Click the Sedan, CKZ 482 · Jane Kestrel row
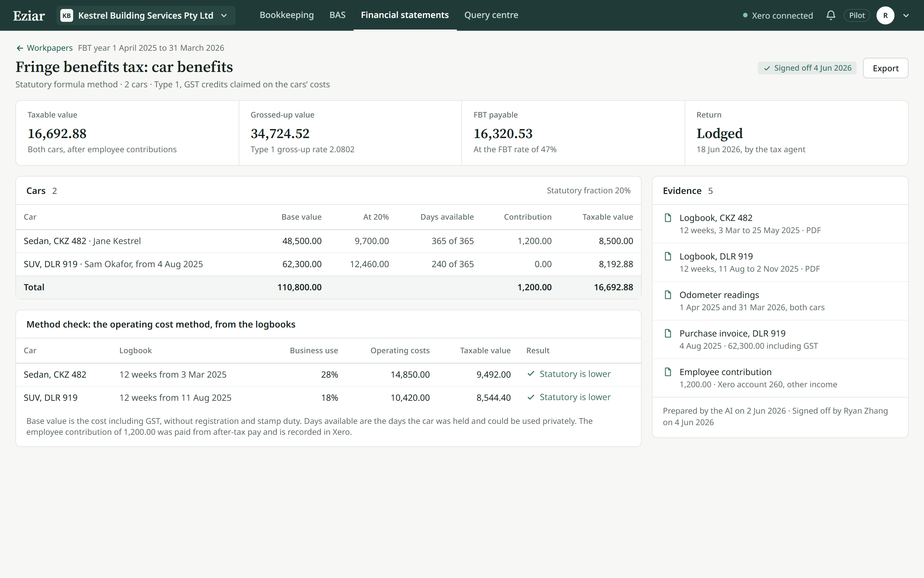This screenshot has width=924, height=578. point(328,241)
